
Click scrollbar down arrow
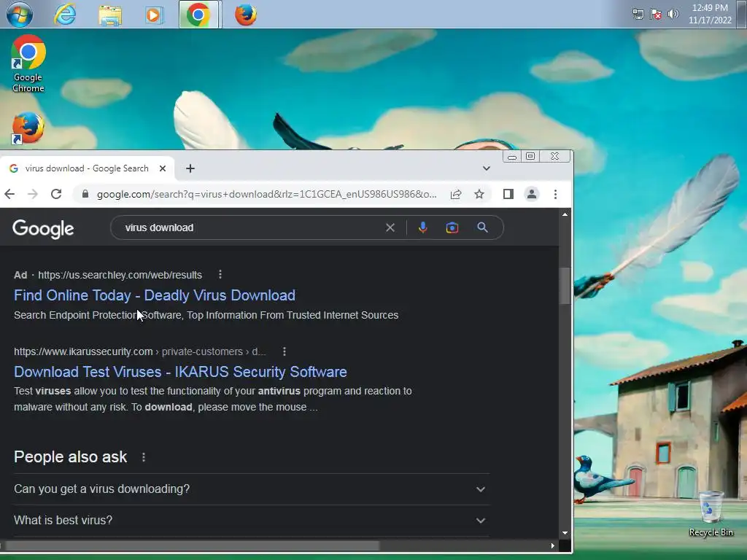pos(565,533)
